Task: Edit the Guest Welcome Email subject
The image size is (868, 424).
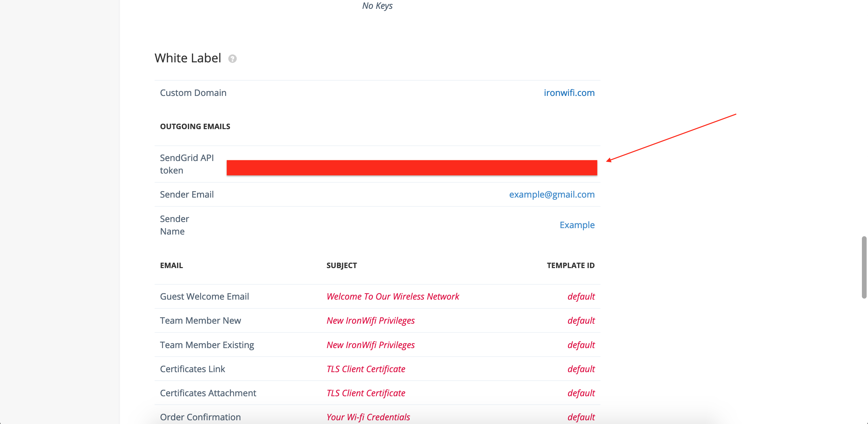Action: (392, 296)
